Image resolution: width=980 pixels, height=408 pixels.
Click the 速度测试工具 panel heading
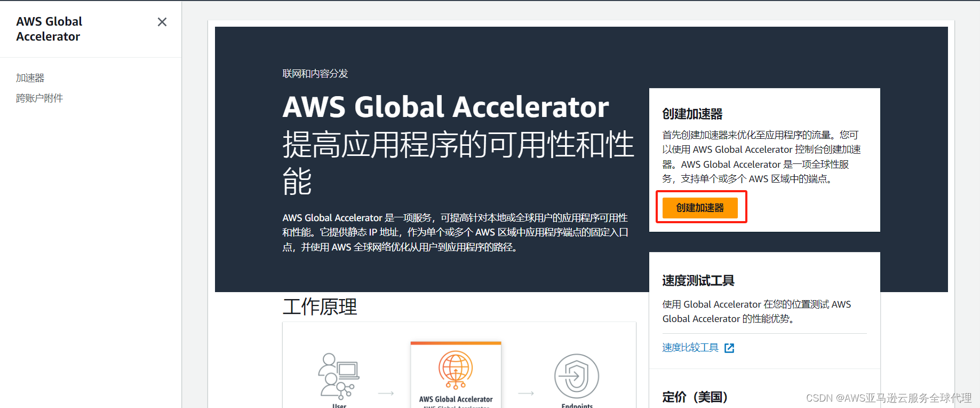(698, 280)
